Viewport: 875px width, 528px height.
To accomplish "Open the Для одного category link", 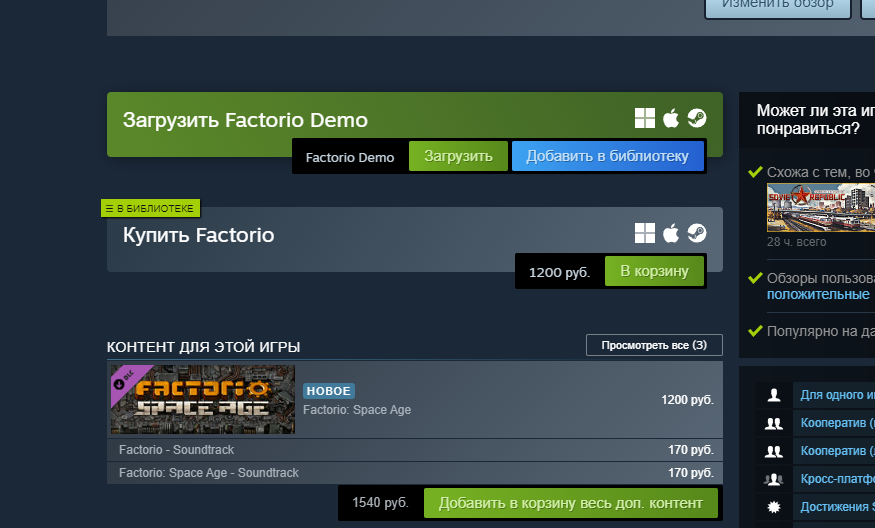I will [x=837, y=395].
